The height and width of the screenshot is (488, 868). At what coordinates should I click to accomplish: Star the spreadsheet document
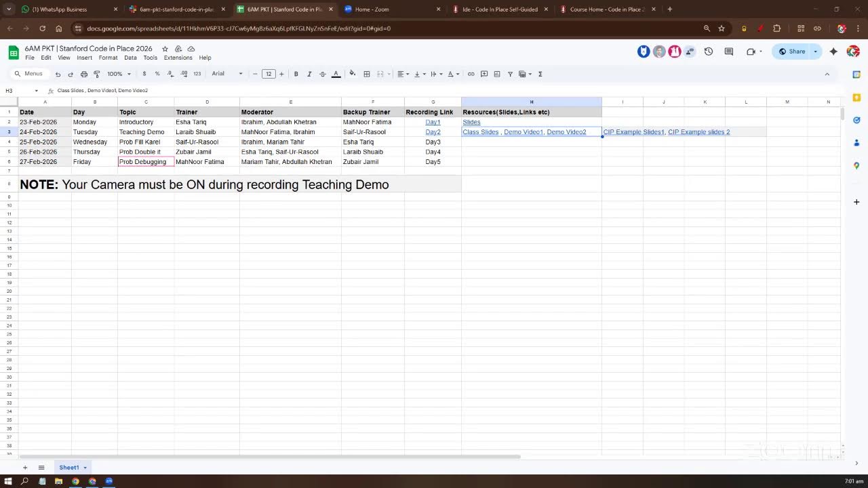pos(165,49)
